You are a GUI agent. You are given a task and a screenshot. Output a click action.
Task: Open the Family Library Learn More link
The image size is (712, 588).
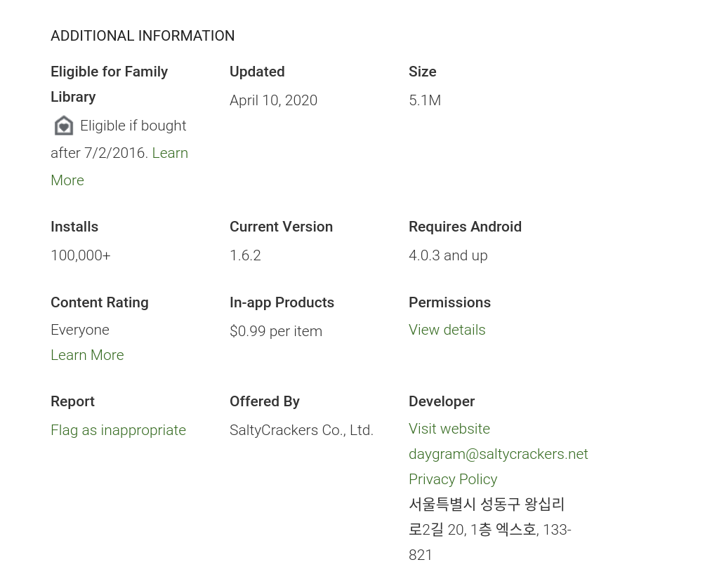coord(170,153)
